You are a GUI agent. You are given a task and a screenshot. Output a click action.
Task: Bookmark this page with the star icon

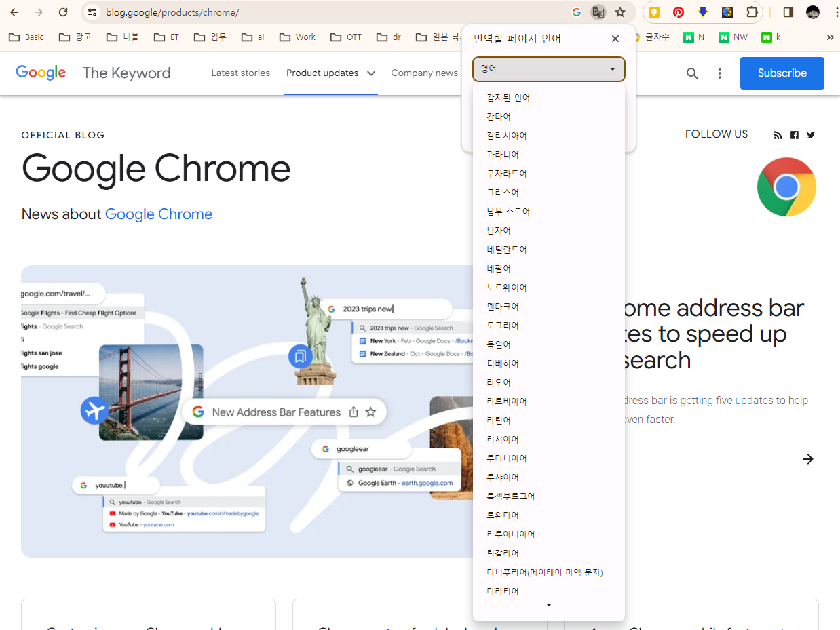click(620, 12)
